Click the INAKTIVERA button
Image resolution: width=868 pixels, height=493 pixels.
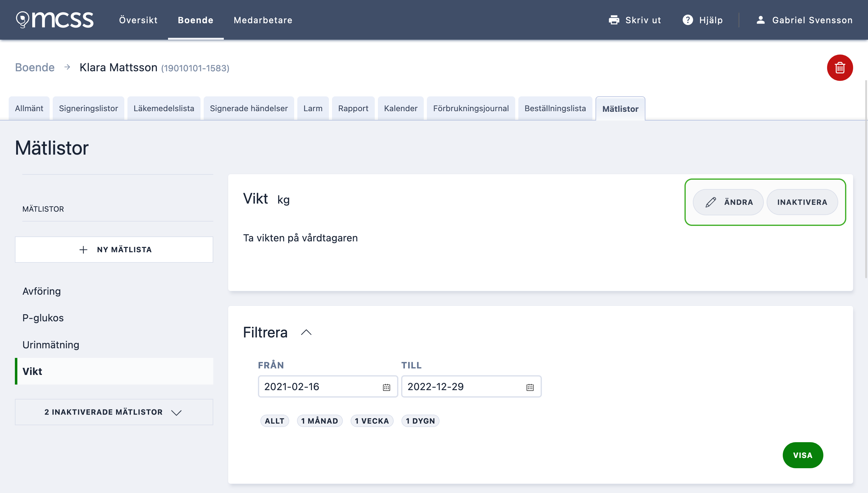[x=802, y=202]
